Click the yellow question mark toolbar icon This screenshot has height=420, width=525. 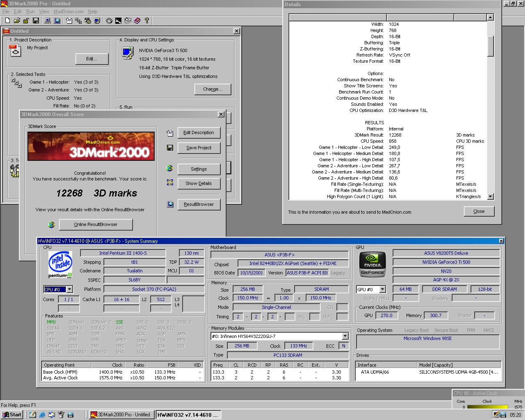tap(146, 21)
